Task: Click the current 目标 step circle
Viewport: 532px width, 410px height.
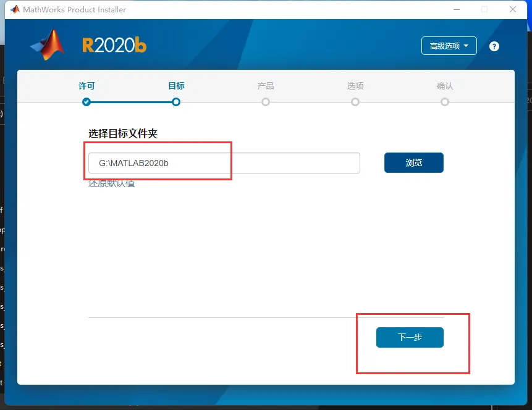Action: (176, 102)
